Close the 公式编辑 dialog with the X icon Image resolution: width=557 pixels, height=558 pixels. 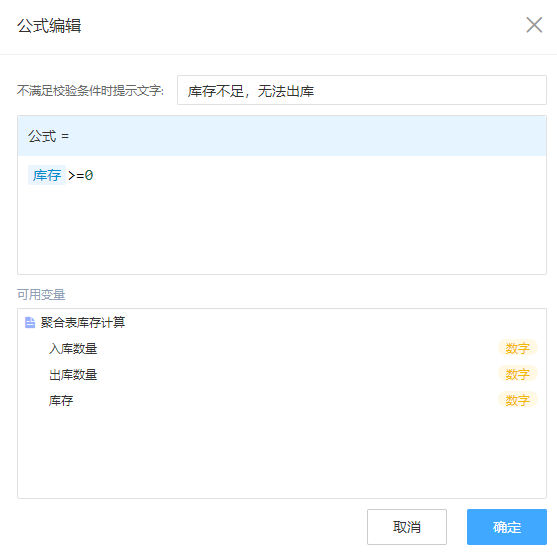tap(534, 25)
